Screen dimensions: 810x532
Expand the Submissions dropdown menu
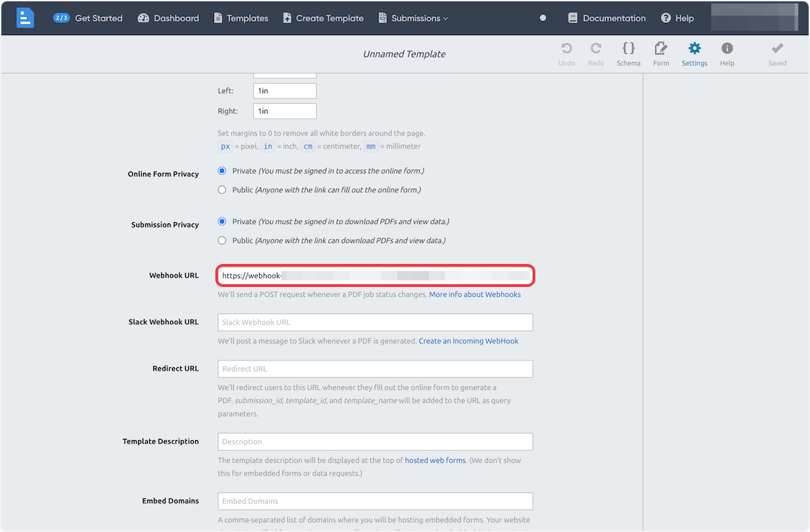click(413, 18)
